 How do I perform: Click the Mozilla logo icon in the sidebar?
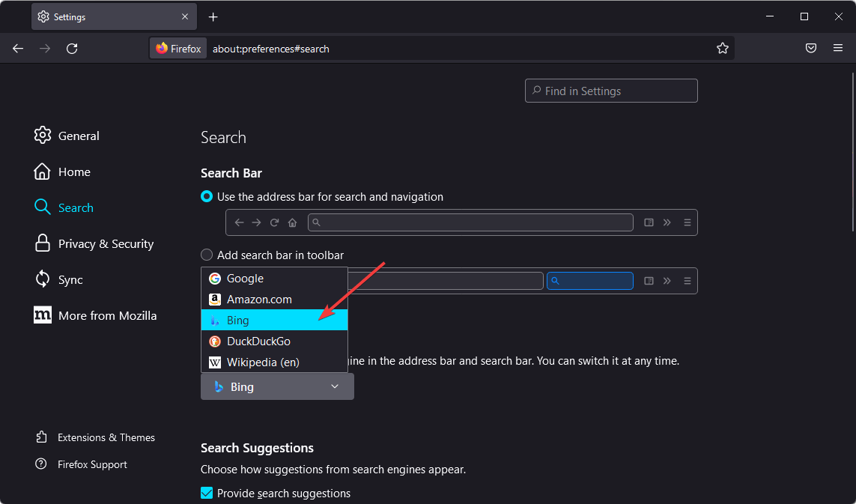43,315
